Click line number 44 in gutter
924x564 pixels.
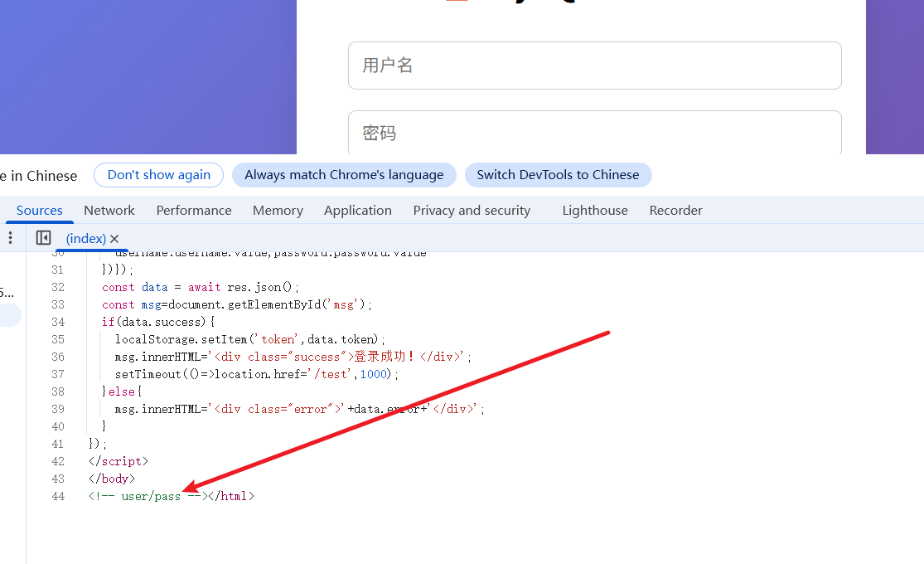point(58,496)
